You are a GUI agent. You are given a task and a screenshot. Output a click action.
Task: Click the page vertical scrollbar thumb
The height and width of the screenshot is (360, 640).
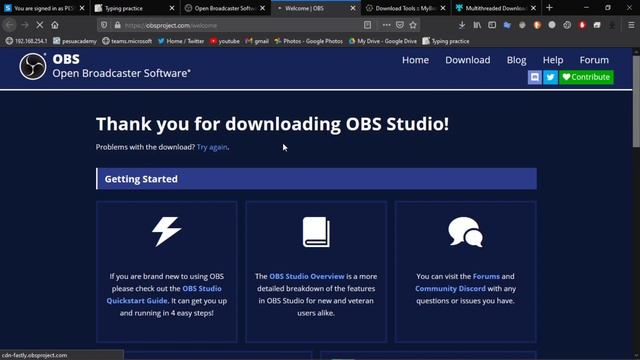coord(636,101)
